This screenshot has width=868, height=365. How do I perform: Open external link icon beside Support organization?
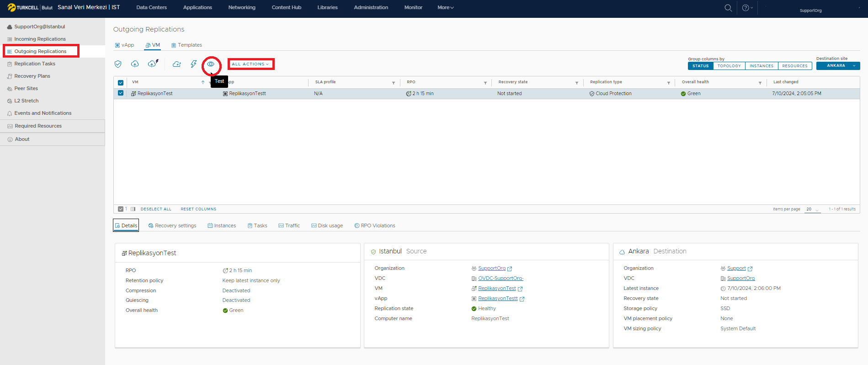750,269
